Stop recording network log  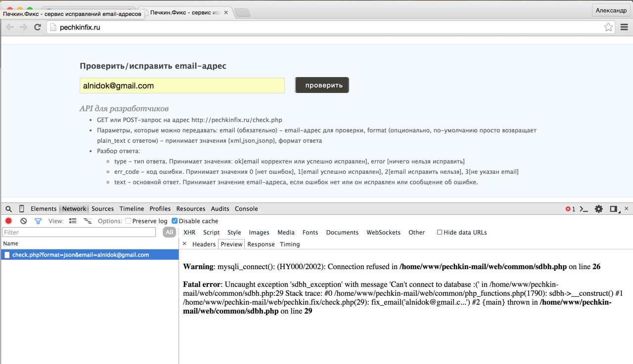click(x=8, y=221)
